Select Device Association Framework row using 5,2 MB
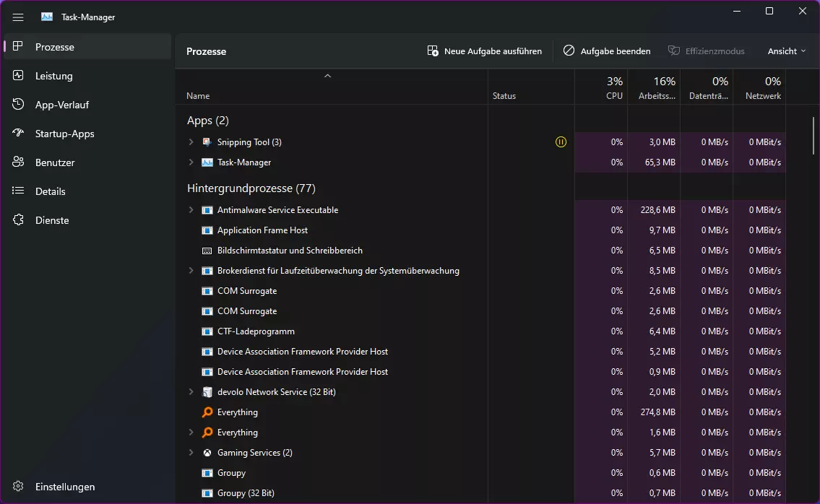 (480, 352)
